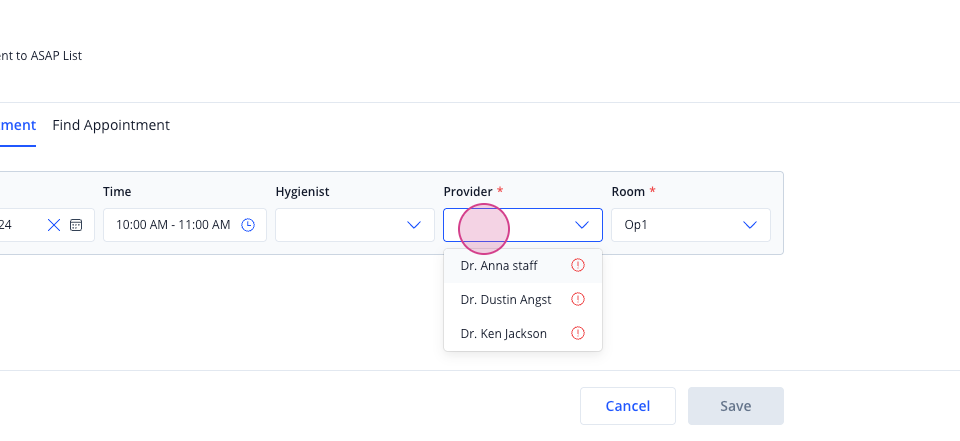Click the Hygienist label
The height and width of the screenshot is (441, 960).
302,192
